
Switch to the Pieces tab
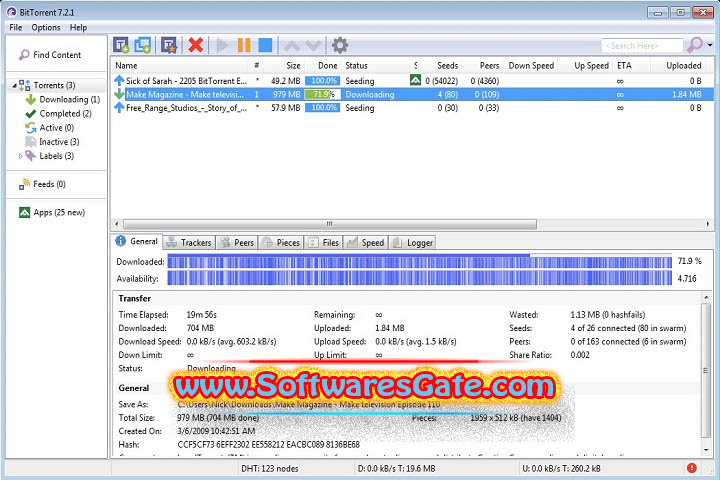pyautogui.click(x=281, y=243)
